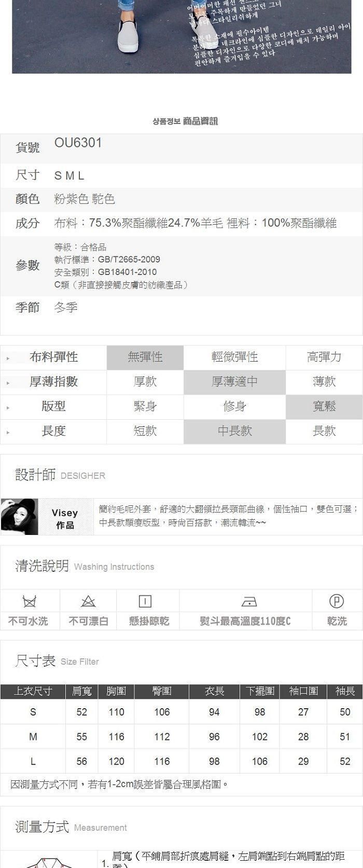Click the iron temperature icon

249,602
